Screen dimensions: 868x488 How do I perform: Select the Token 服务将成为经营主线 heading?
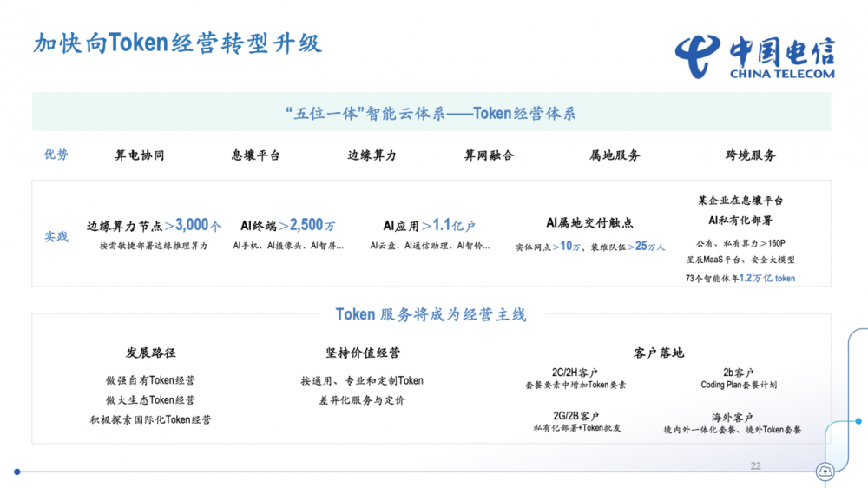[431, 314]
